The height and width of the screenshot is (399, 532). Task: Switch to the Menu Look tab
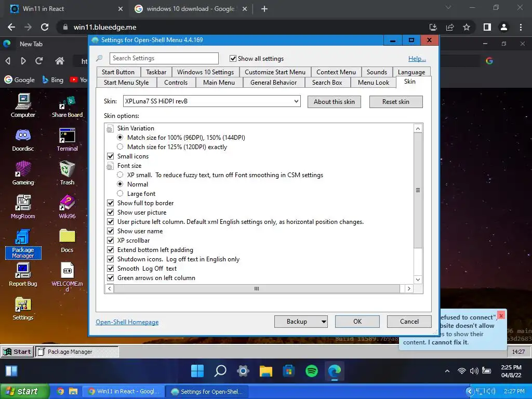(374, 83)
